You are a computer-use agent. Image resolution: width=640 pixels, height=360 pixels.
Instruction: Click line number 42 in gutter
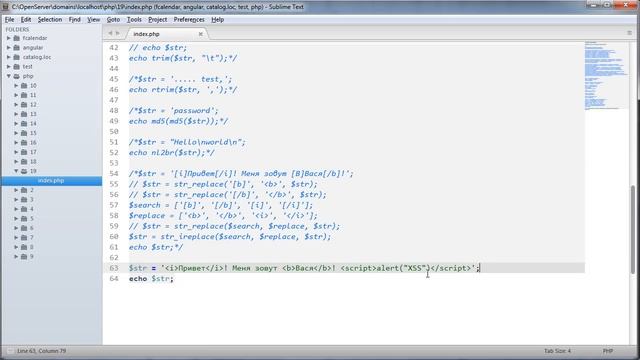[x=113, y=48]
